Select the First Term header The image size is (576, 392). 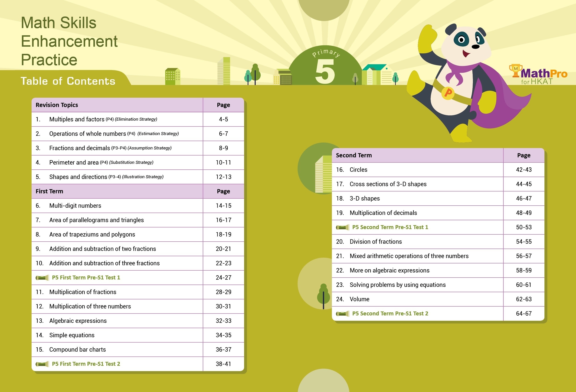49,191
